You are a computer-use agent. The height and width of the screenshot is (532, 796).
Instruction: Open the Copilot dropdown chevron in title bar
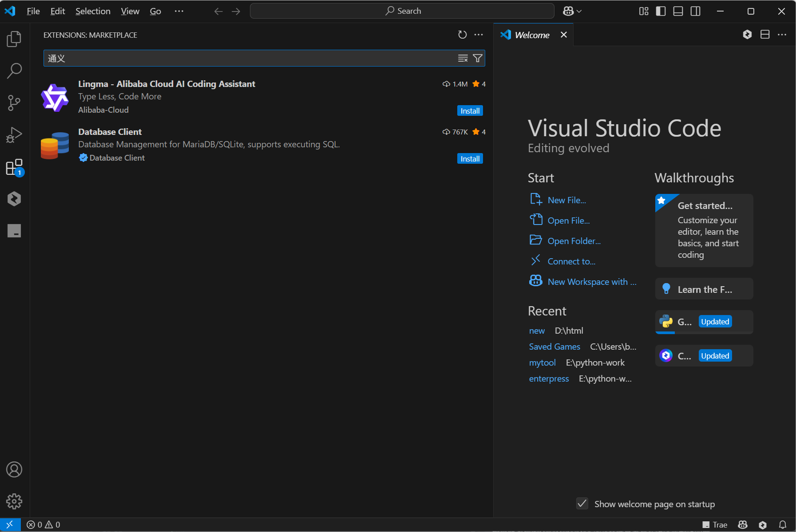[579, 11]
